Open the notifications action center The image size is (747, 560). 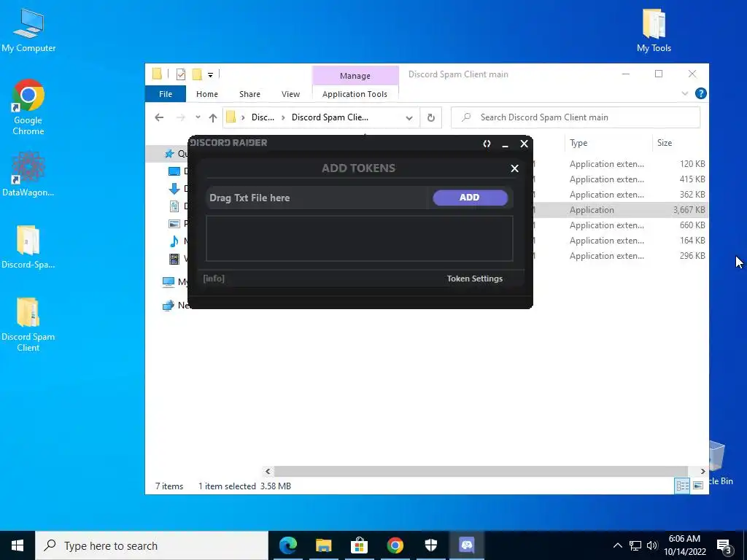pyautogui.click(x=724, y=546)
